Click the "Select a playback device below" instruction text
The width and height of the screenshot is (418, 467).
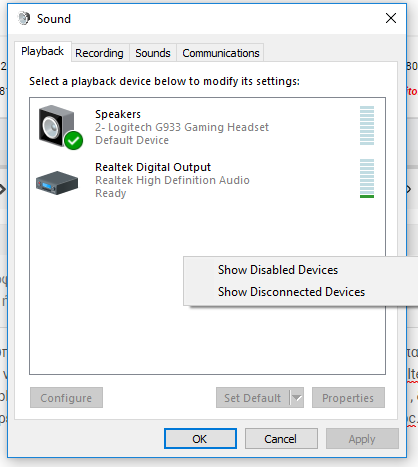click(x=164, y=81)
